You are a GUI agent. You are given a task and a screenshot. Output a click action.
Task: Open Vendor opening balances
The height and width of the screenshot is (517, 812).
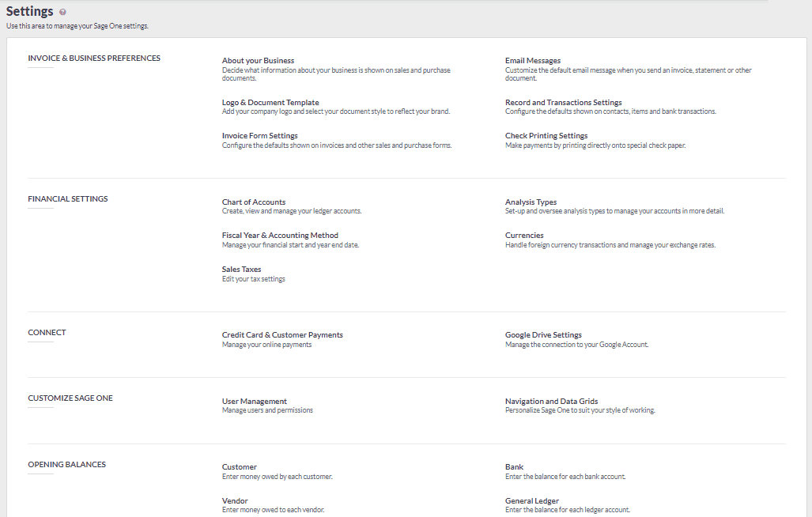tap(235, 500)
